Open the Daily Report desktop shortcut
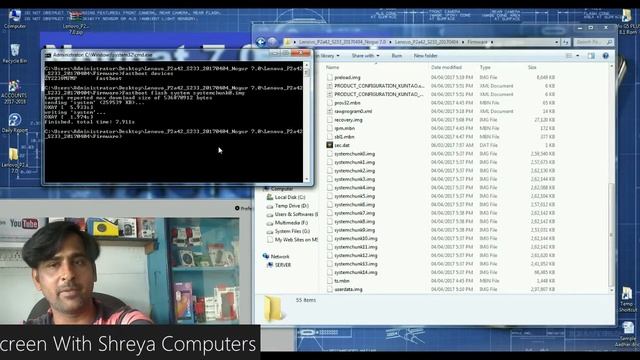Screen dimensions: 640x360 15,122
